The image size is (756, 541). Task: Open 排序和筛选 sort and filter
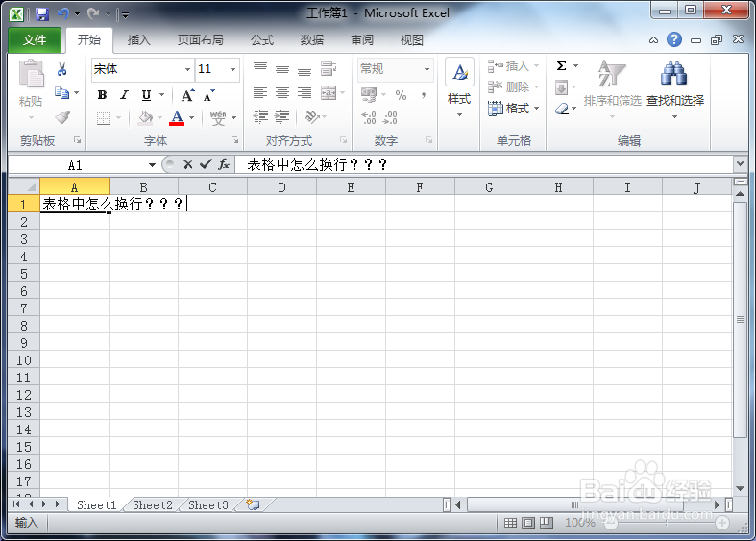(612, 88)
